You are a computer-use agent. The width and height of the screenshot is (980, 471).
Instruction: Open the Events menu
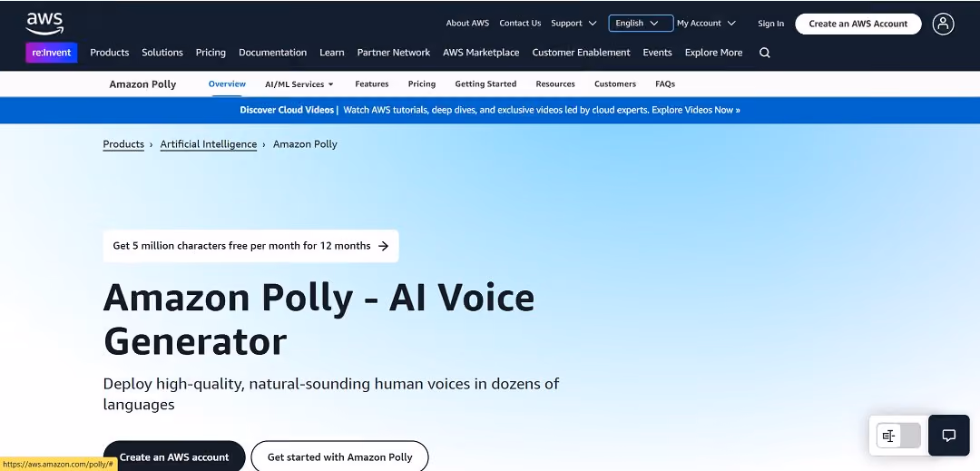tap(658, 53)
